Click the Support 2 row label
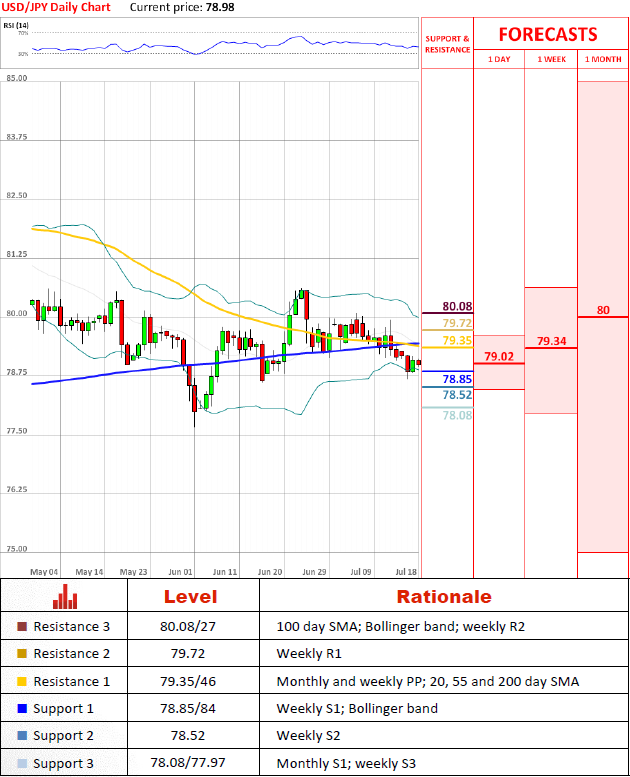The width and height of the screenshot is (630, 777). [x=63, y=736]
